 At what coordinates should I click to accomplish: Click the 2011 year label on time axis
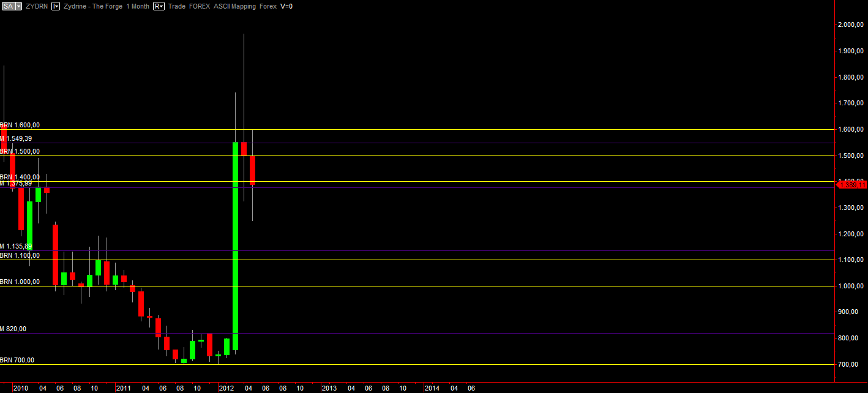(x=124, y=388)
